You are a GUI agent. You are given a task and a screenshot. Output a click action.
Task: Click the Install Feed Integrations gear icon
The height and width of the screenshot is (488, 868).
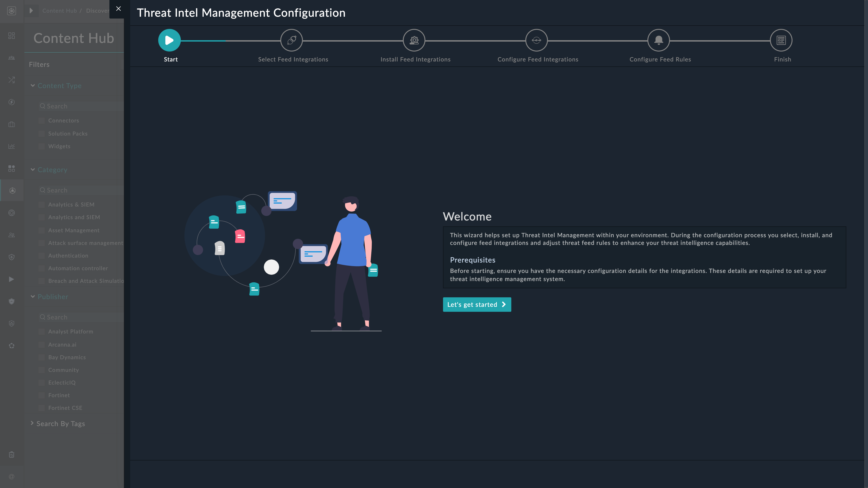414,40
